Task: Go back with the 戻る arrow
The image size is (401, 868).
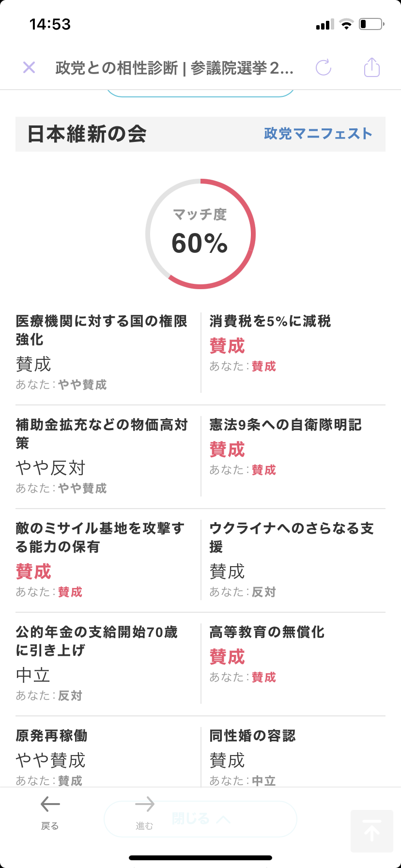Action: tap(50, 812)
